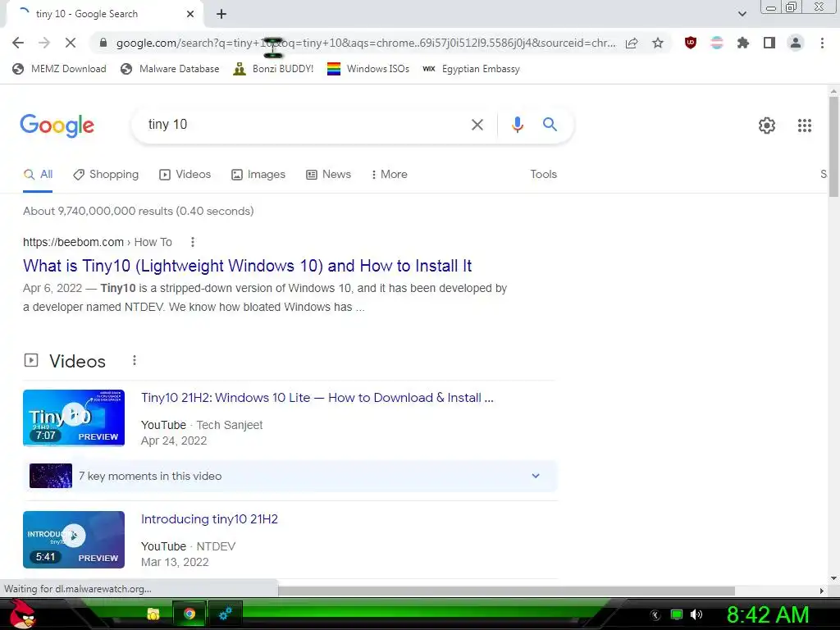
Task: Open the uBlock Origin extension icon
Action: tap(691, 43)
